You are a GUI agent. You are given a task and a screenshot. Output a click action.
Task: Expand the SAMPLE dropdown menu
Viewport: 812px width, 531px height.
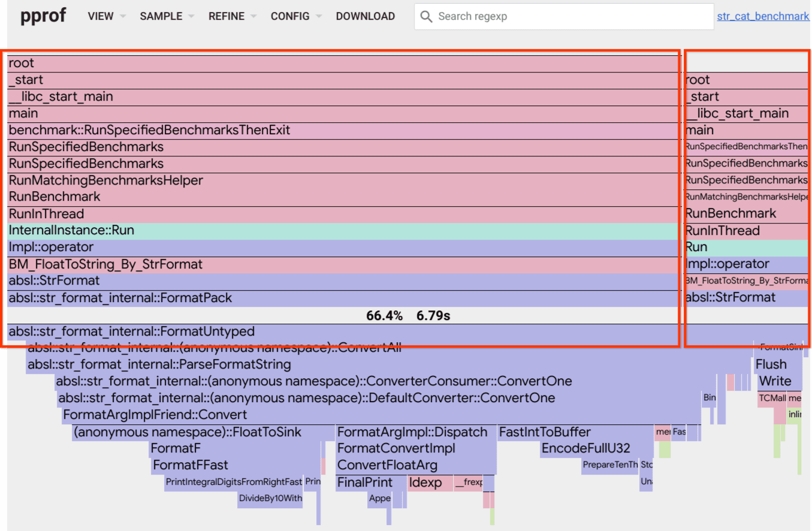tap(167, 17)
